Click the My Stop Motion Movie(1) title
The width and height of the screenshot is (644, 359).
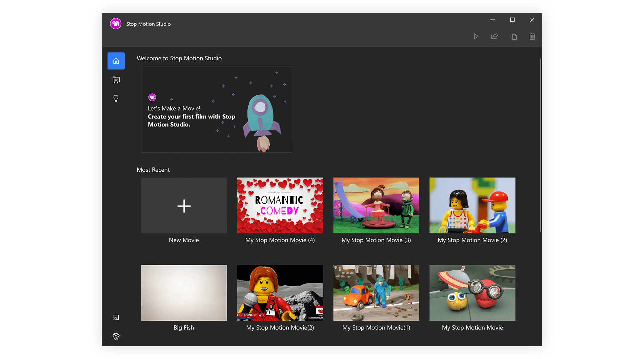click(376, 328)
